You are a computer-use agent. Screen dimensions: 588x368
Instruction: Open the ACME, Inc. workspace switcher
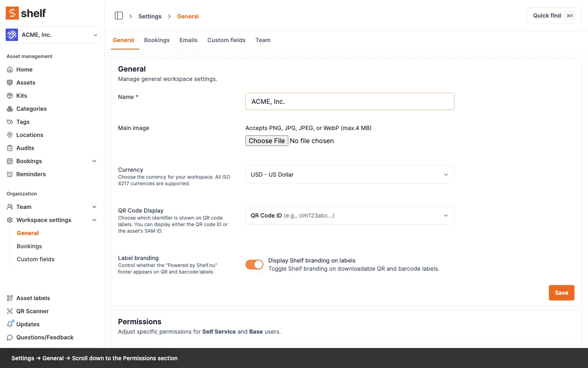pyautogui.click(x=52, y=35)
